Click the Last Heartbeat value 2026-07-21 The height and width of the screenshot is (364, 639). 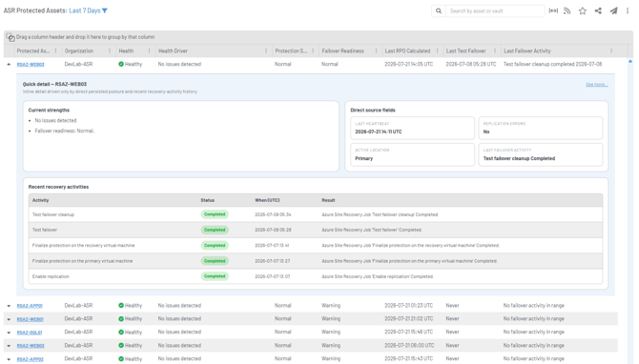(x=379, y=131)
